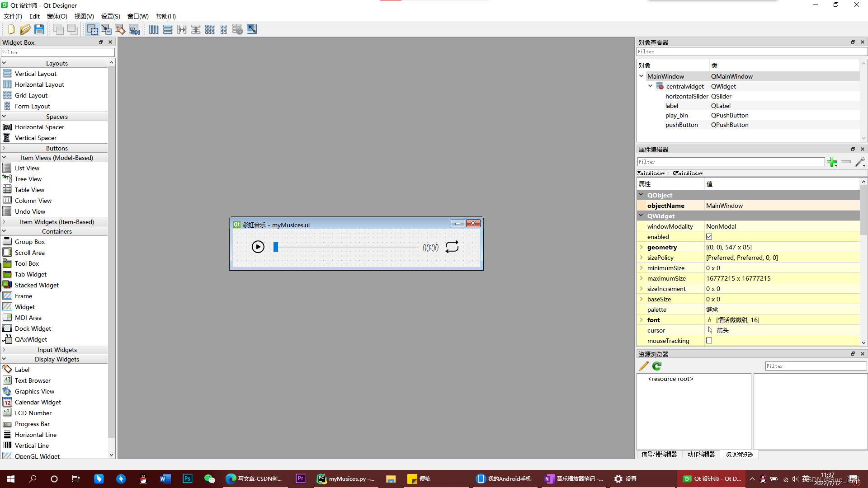Switch to Edit Tab Order mode
Screen dimensions: 868x488
[x=134, y=29]
